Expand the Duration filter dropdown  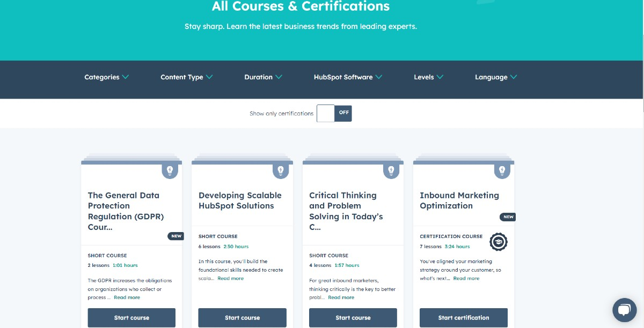point(263,77)
